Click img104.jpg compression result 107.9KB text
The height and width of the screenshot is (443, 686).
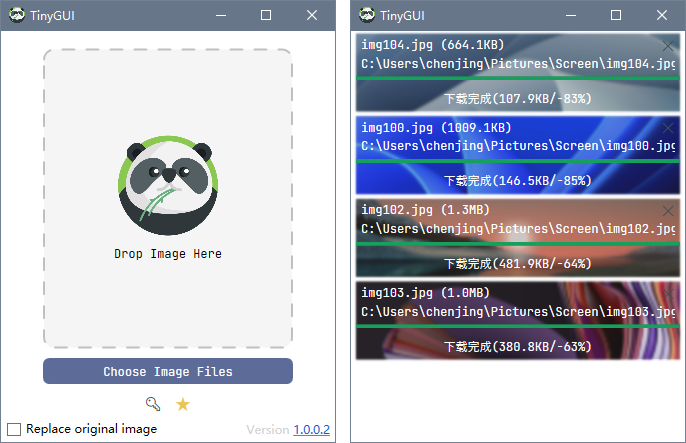518,99
